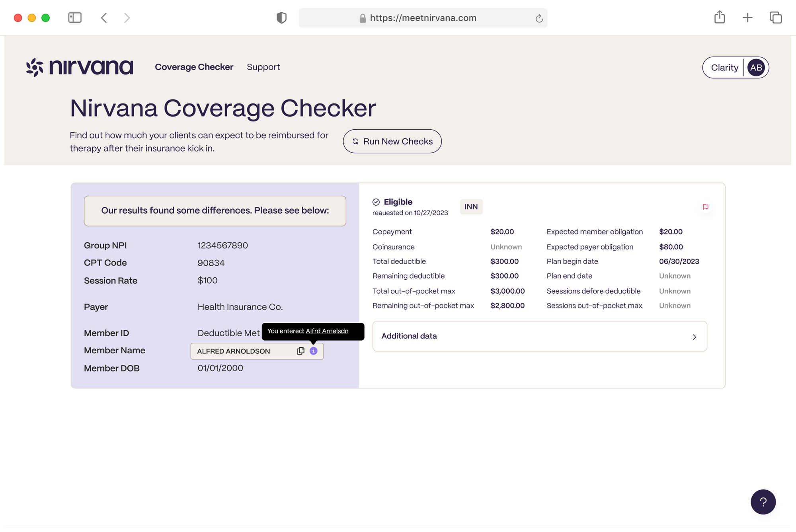Reload the page with refresh icon
The height and width of the screenshot is (532, 796).
tap(539, 18)
